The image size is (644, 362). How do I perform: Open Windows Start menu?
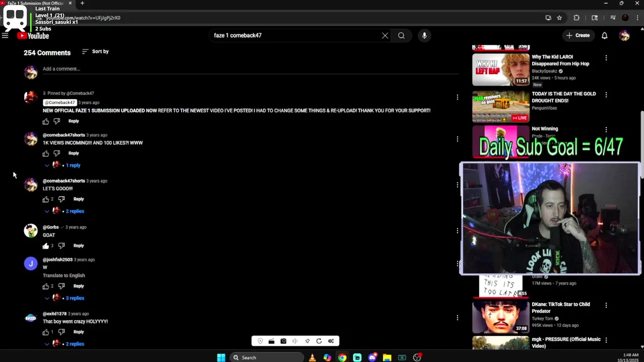click(221, 357)
